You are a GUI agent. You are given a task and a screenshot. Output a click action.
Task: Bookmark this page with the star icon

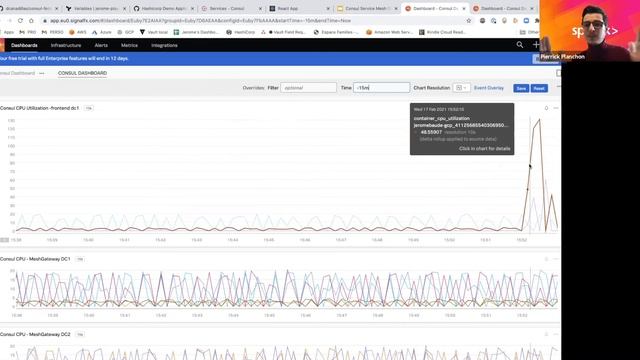tap(469, 20)
